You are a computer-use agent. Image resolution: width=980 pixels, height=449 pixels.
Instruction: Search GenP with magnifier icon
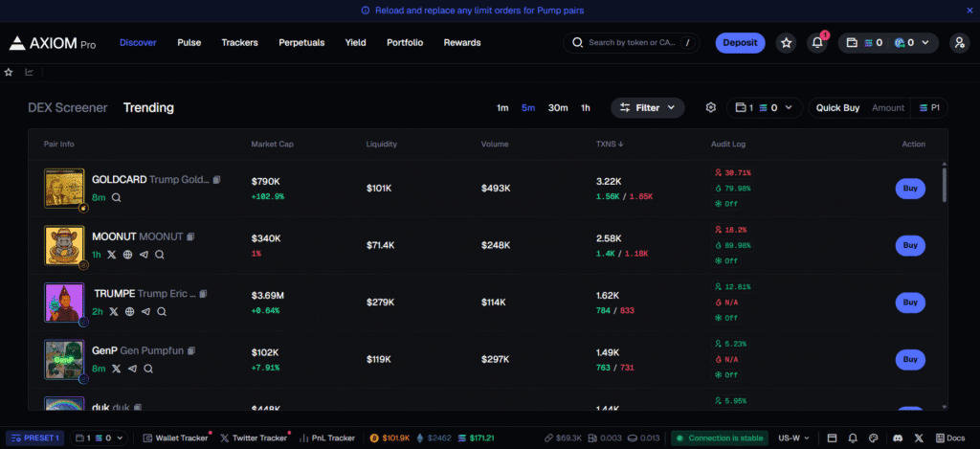(x=148, y=369)
